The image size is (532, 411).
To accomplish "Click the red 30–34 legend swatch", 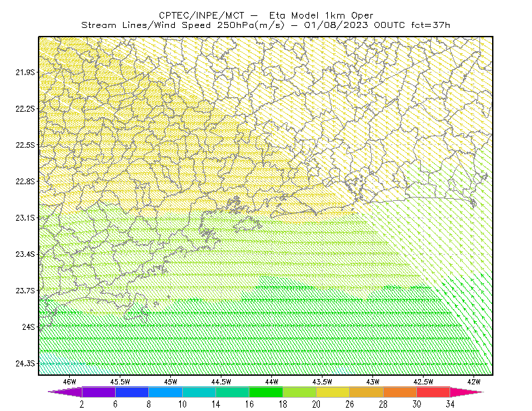I will [434, 392].
